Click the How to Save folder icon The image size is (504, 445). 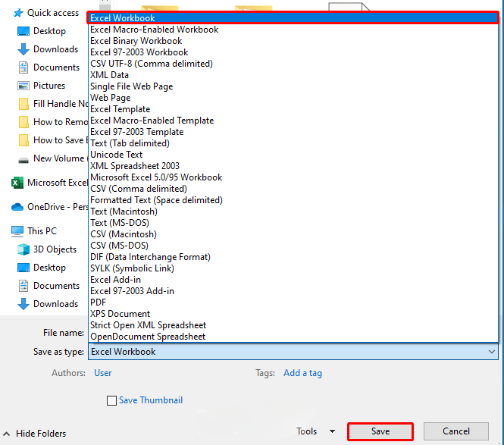[x=23, y=140]
